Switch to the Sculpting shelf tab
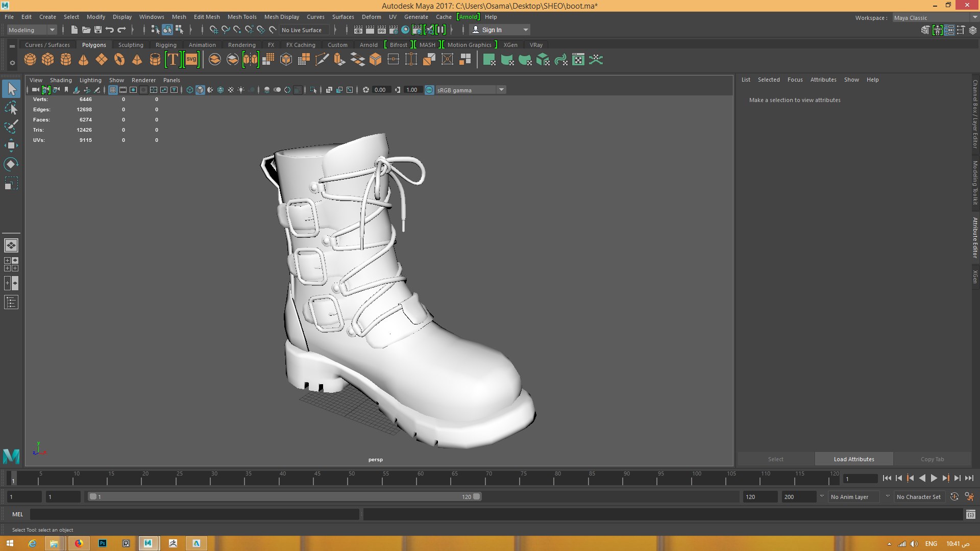This screenshot has height=551, width=980. click(131, 45)
